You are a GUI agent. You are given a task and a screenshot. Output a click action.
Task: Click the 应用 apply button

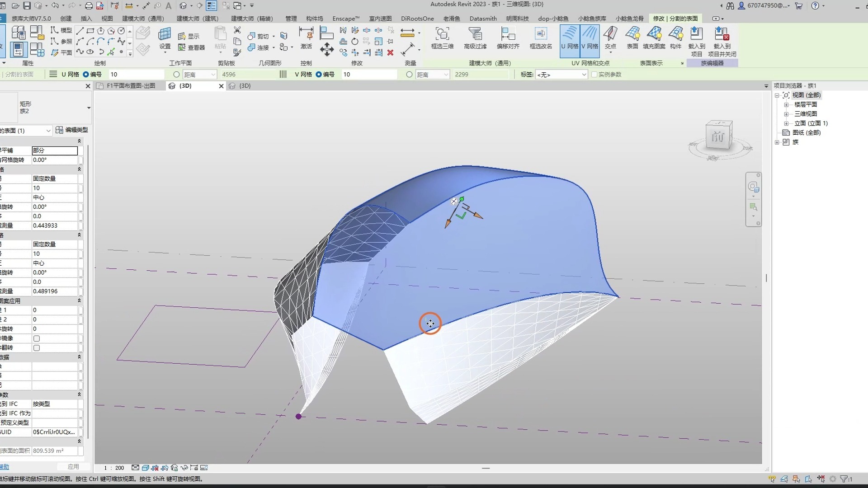[x=73, y=467]
